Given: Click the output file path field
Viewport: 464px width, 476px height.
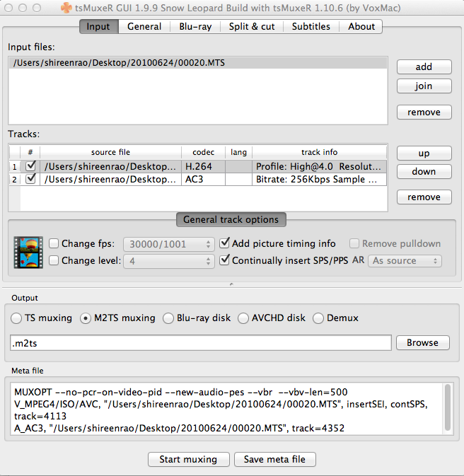Looking at the screenshot, I should pos(201,343).
